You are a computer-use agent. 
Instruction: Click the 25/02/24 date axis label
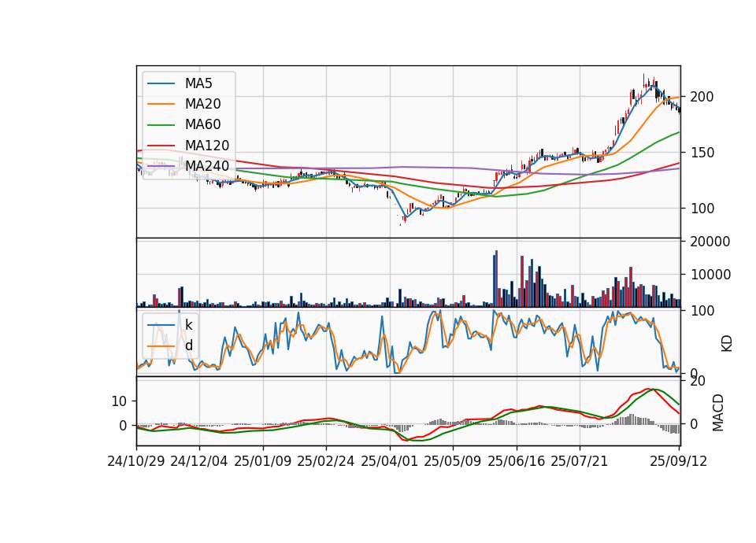point(326,461)
